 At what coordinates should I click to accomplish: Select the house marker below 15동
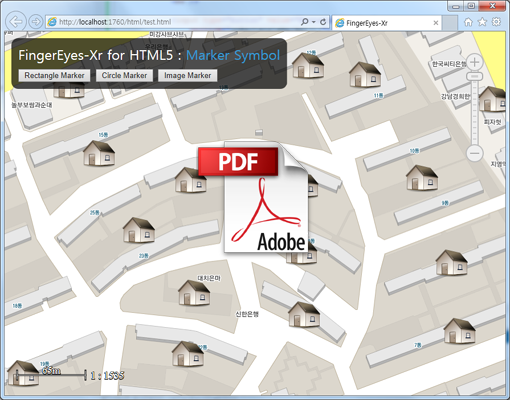(99, 153)
